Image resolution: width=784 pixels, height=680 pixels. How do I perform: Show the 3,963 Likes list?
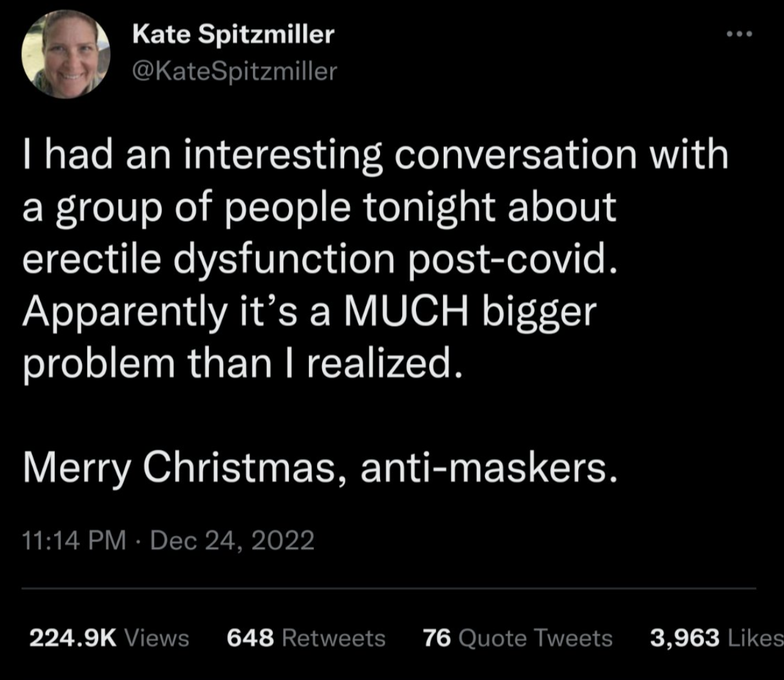716,638
